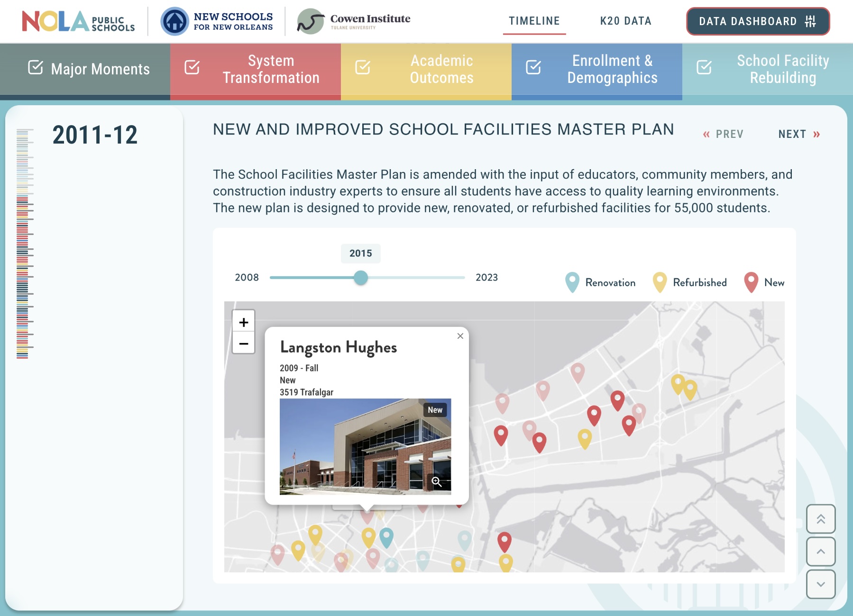Go to the Next timeline entry
853x616 pixels.
click(799, 134)
